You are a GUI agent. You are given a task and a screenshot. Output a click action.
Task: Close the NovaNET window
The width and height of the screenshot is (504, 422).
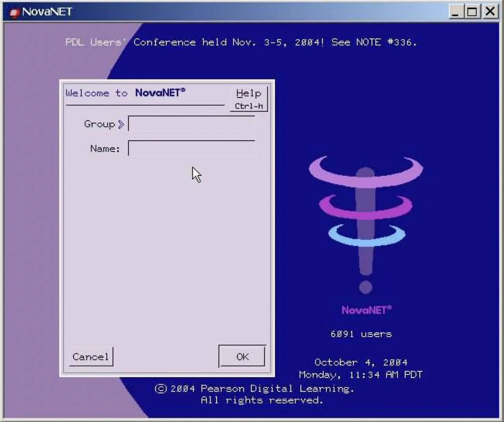(x=490, y=11)
